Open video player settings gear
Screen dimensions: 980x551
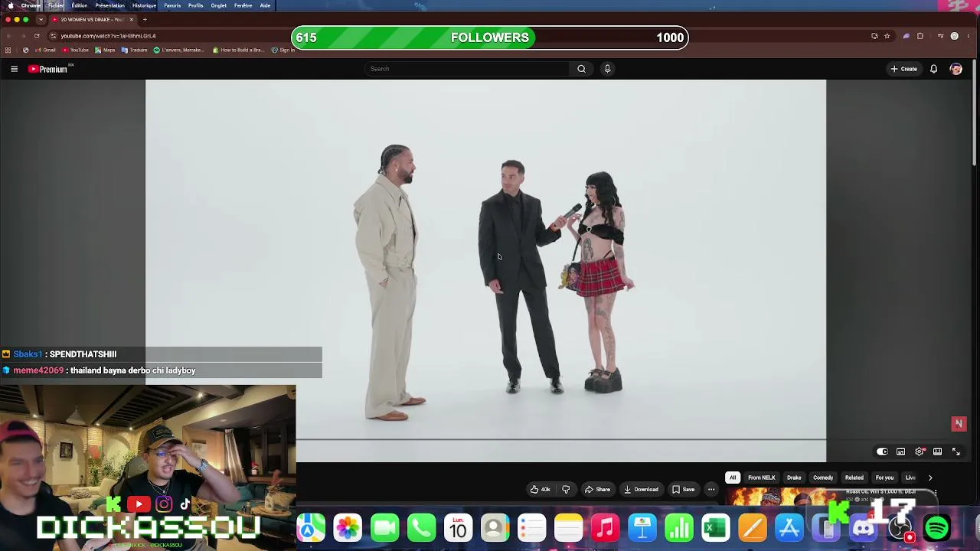tap(920, 452)
